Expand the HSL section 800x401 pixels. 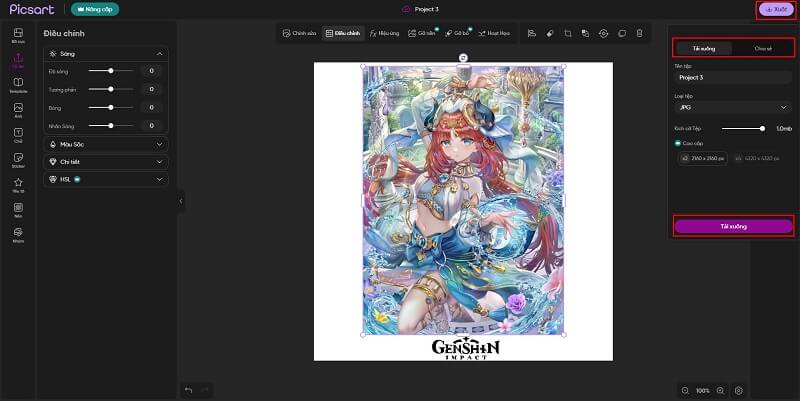[106, 180]
